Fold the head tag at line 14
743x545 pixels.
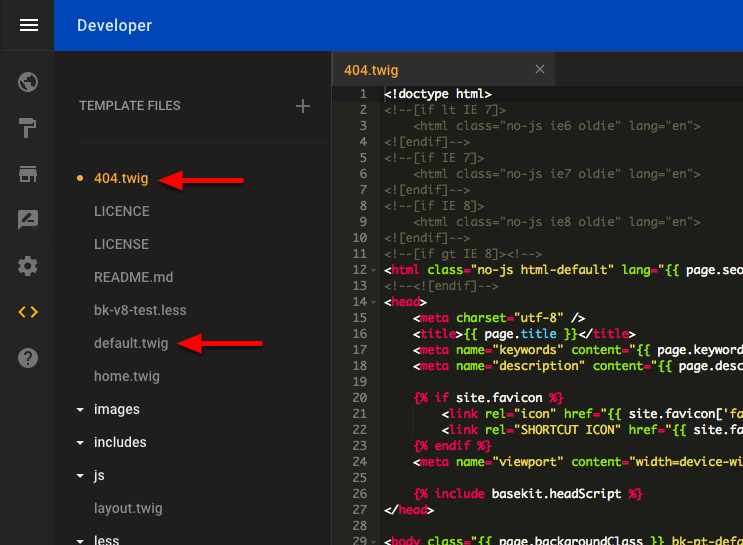[x=373, y=302]
